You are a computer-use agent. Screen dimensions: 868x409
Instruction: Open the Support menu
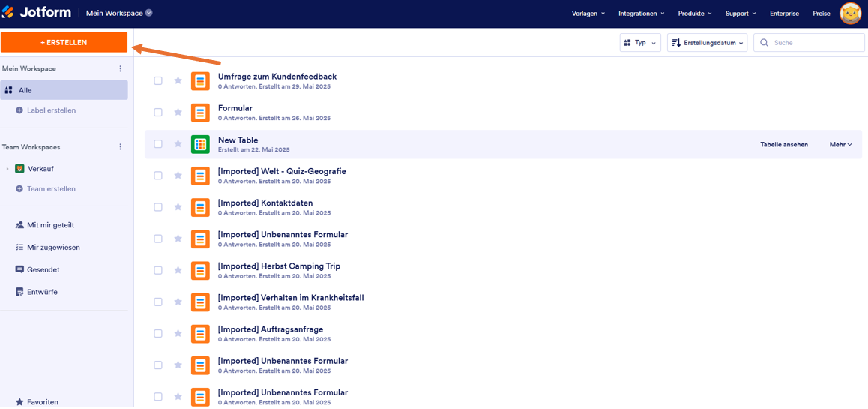click(x=741, y=14)
